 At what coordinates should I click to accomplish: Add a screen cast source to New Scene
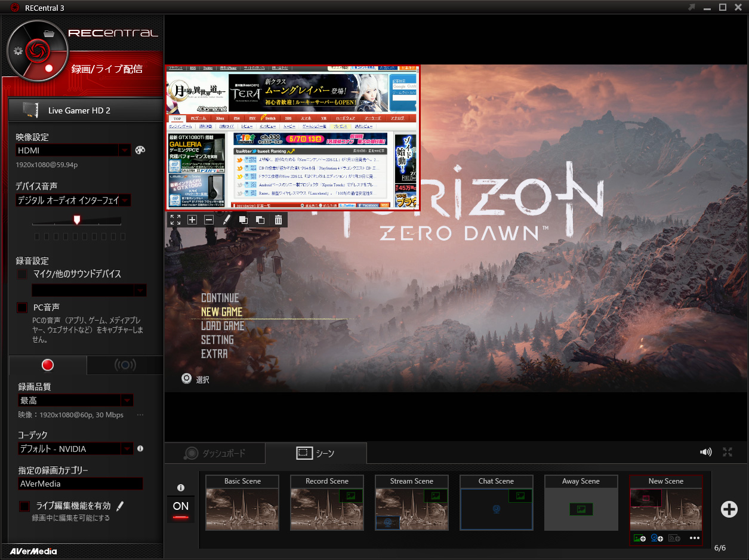point(674,538)
